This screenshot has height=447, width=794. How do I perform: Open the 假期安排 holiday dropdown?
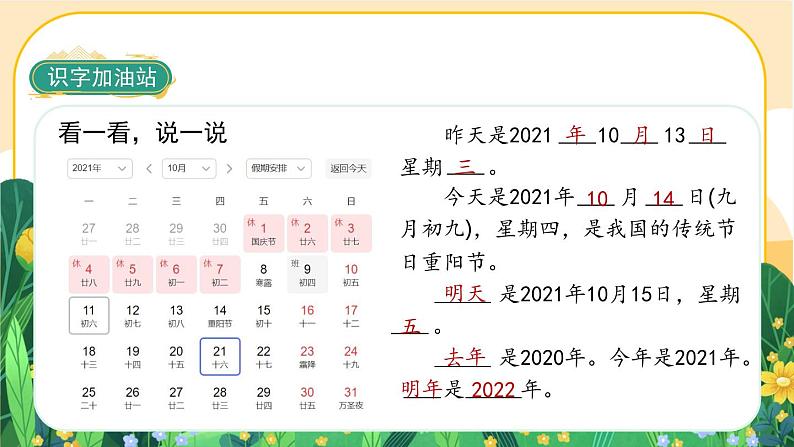point(279,169)
